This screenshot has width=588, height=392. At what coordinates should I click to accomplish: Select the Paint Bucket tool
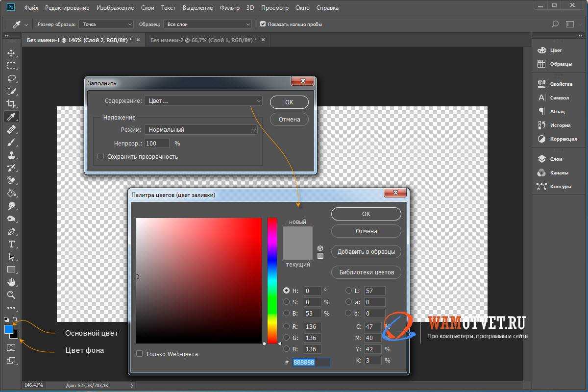pyautogui.click(x=11, y=193)
